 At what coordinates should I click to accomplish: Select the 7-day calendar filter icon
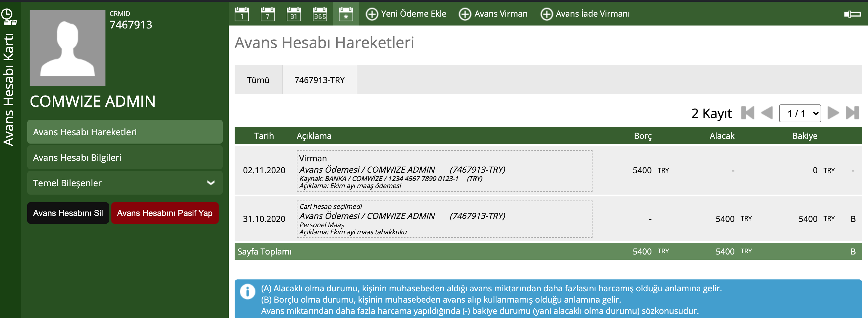(268, 14)
